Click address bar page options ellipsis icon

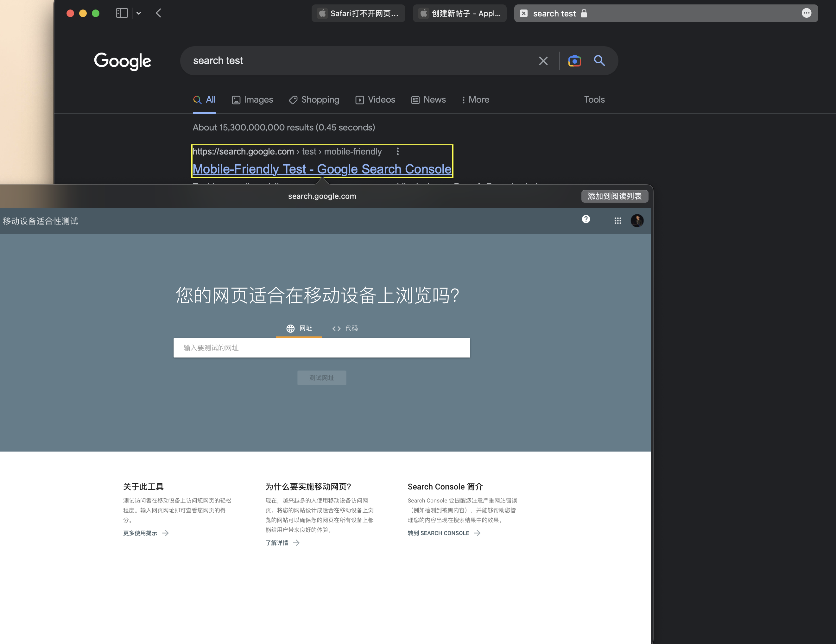[806, 13]
